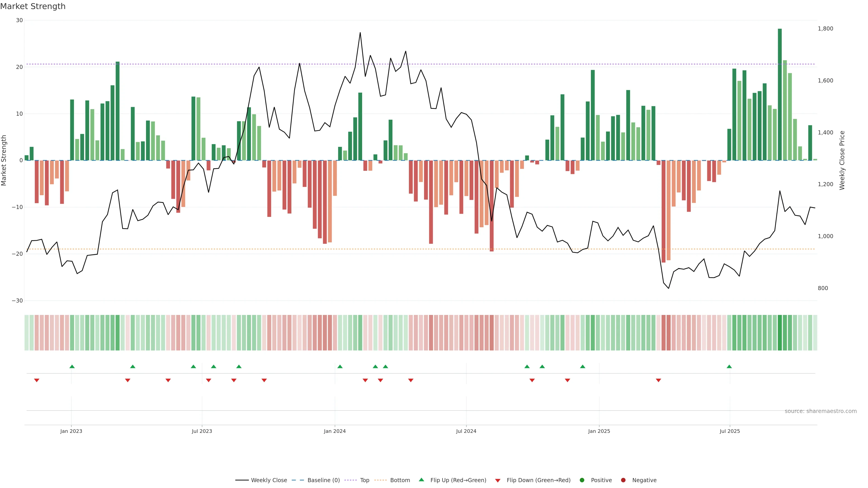
Task: Click the Market Strength chart title
Action: (33, 6)
